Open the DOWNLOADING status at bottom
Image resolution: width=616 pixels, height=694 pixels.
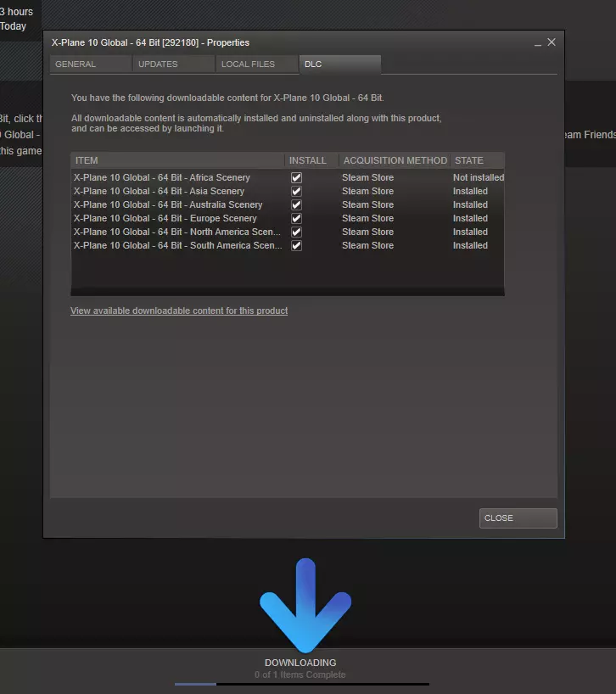[300, 663]
